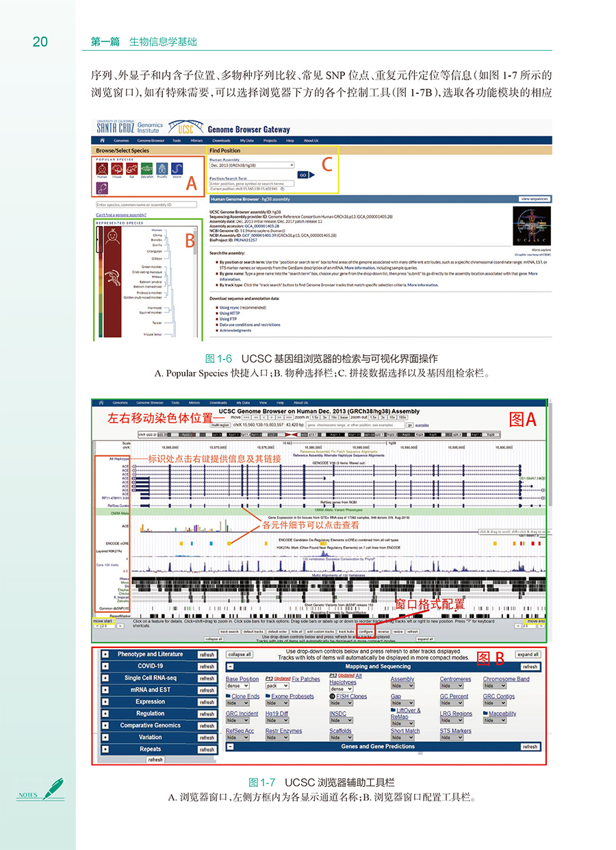Click the configure button
The width and height of the screenshot is (616, 850).
coord(365,632)
